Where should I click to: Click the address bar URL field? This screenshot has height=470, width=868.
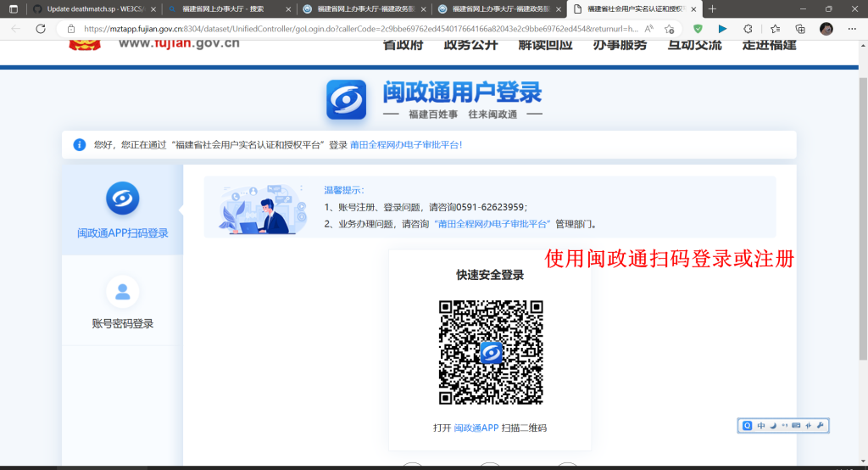[360, 29]
